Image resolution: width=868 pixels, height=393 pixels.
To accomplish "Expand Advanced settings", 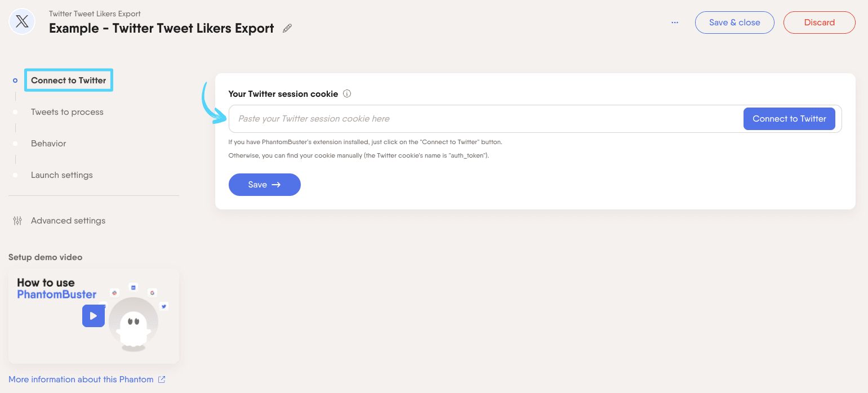I will [68, 221].
